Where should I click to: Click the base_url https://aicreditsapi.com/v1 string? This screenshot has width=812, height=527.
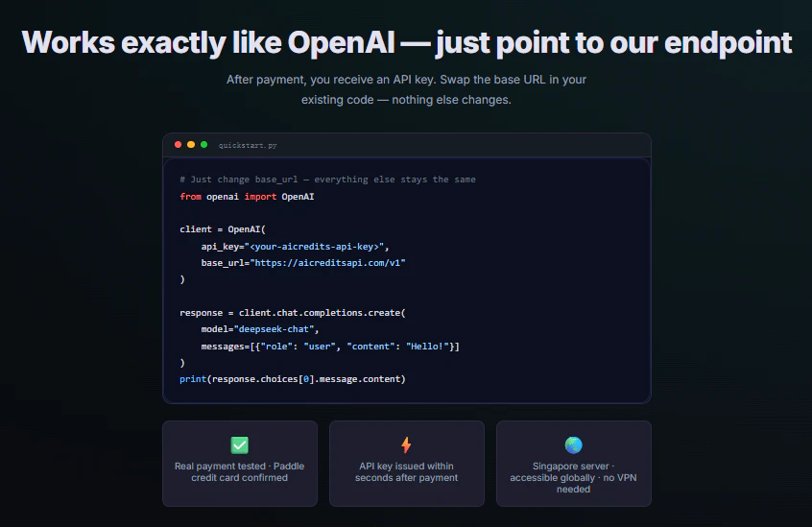pos(328,262)
